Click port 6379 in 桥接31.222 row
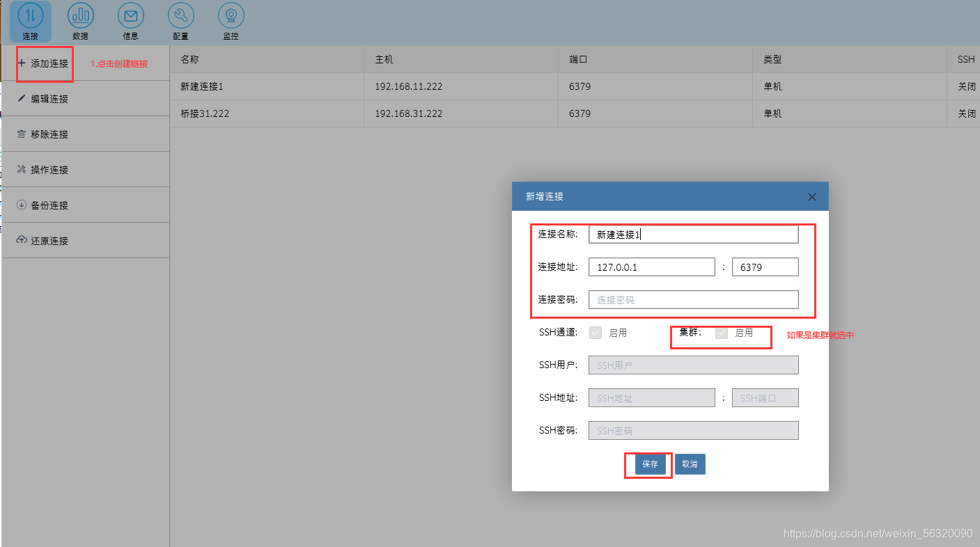Screen dimensions: 980x547 pos(580,113)
